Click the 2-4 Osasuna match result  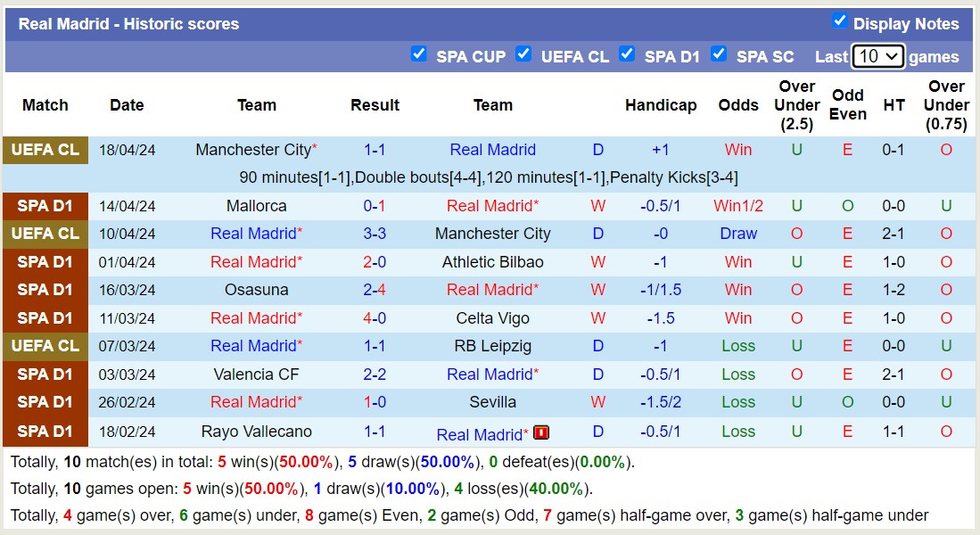tap(375, 290)
